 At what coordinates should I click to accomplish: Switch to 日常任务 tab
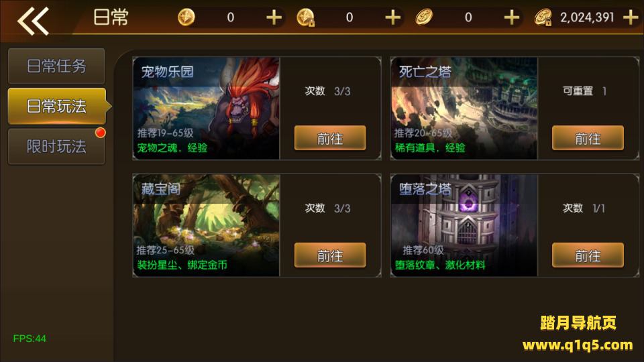point(56,66)
